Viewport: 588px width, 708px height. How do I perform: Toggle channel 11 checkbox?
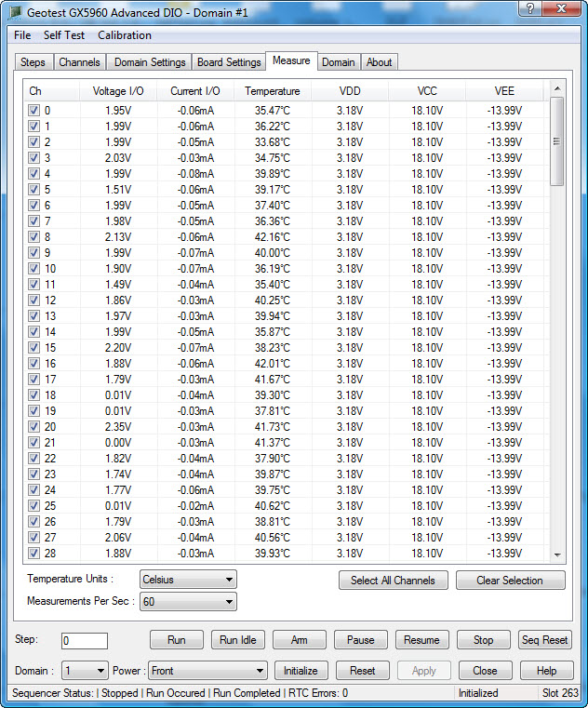[33, 284]
